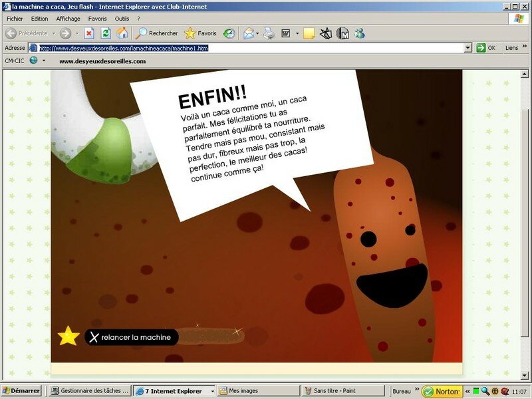Expand the Word edit dropdown arrow
Screen dimensions: 532x399
click(x=297, y=33)
